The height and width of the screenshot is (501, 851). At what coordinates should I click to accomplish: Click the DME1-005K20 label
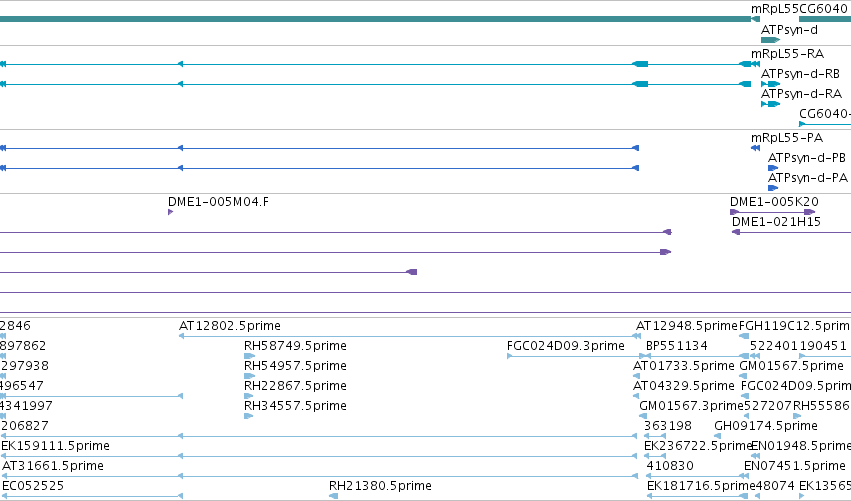[774, 202]
